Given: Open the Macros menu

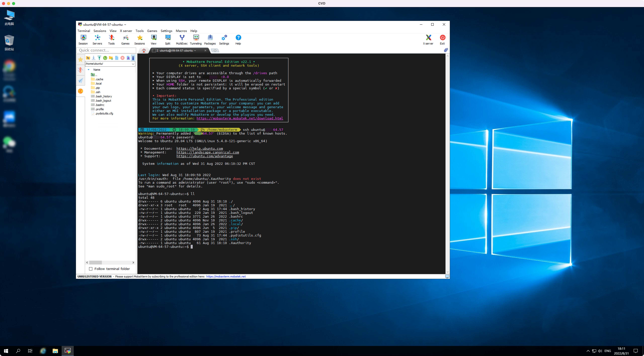Looking at the screenshot, I should [181, 31].
